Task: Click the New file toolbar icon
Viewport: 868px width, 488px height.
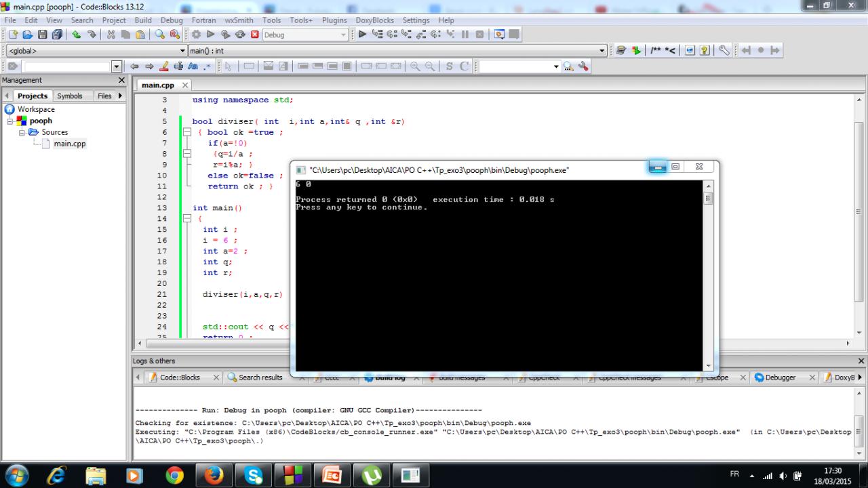Action: pos(12,35)
